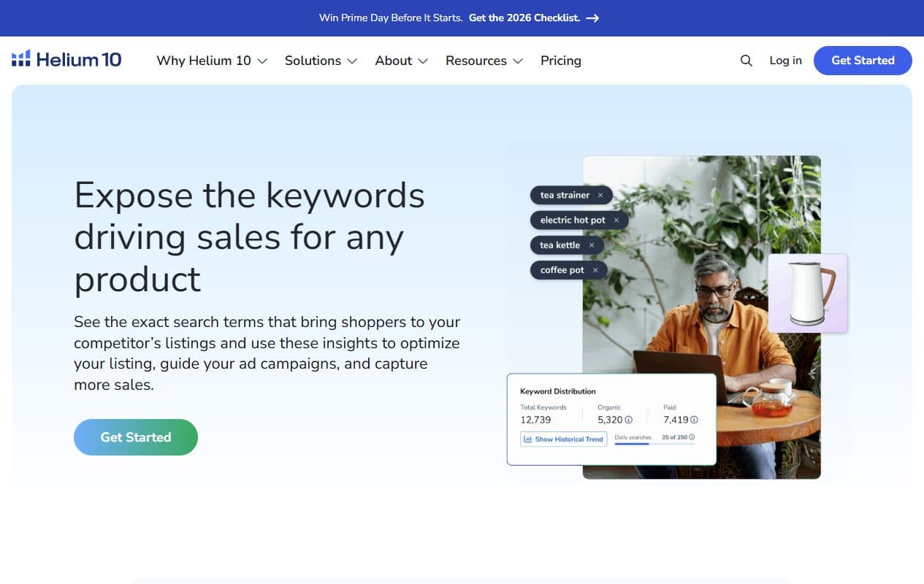Select the coffee pot keyword chip

point(569,270)
